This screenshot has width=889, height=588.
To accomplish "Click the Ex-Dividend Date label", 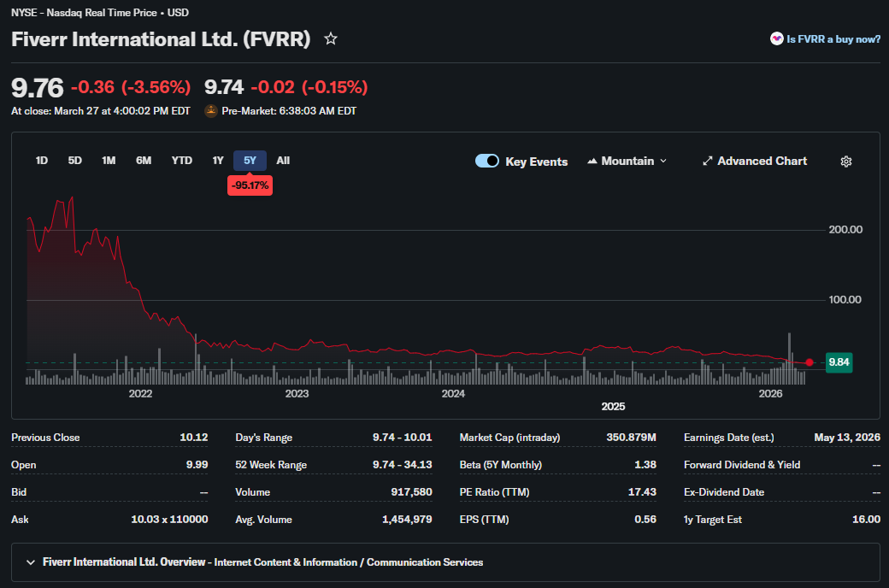I will (724, 491).
